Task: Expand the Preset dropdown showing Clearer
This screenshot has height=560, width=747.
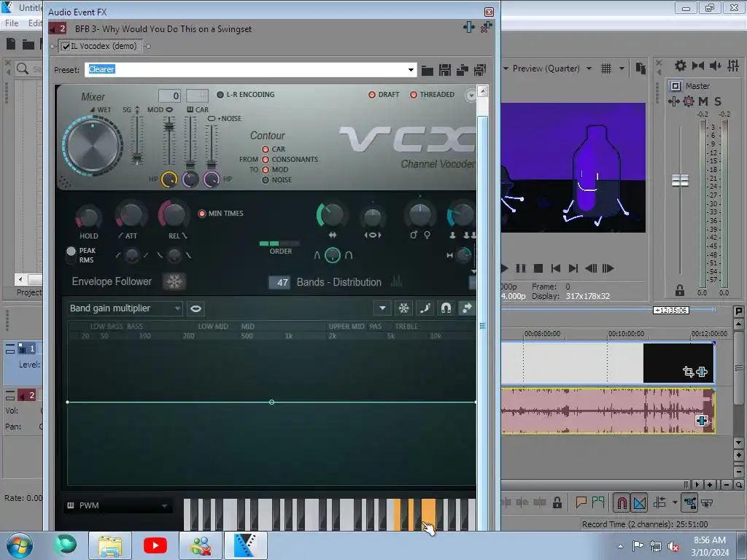Action: pos(411,70)
